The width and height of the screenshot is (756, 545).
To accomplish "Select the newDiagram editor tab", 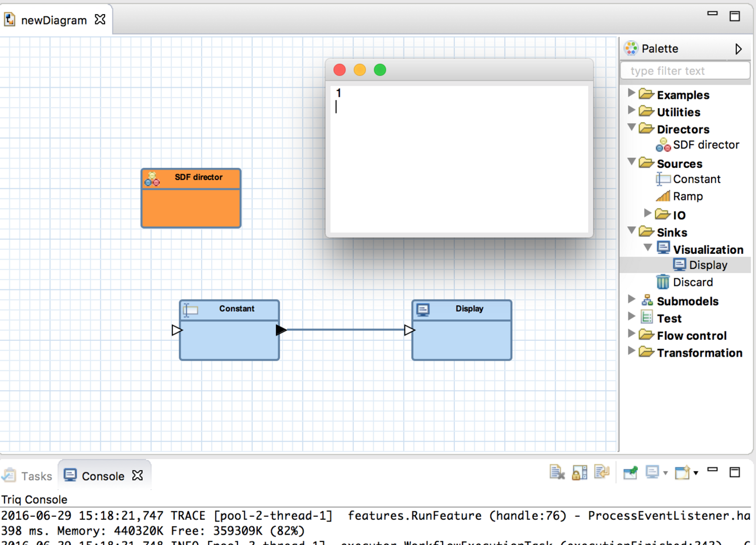I will [x=53, y=20].
